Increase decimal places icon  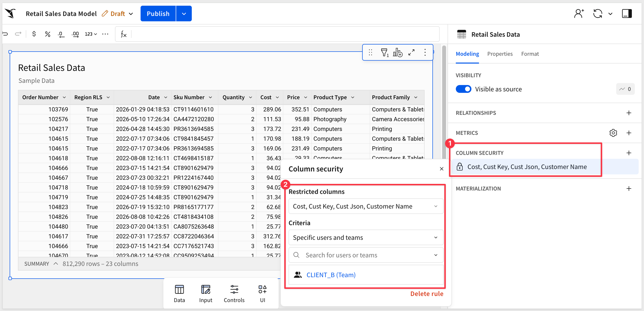tap(75, 34)
